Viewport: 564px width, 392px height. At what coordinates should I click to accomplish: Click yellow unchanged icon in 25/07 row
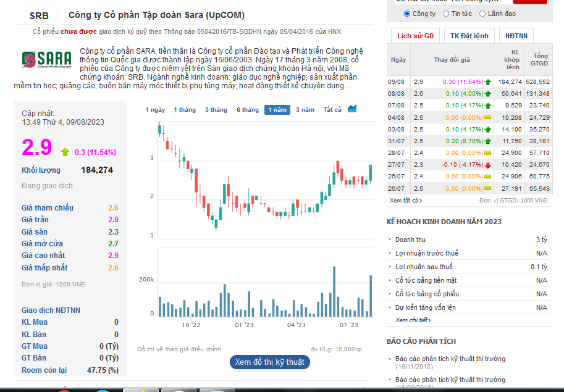click(x=488, y=189)
